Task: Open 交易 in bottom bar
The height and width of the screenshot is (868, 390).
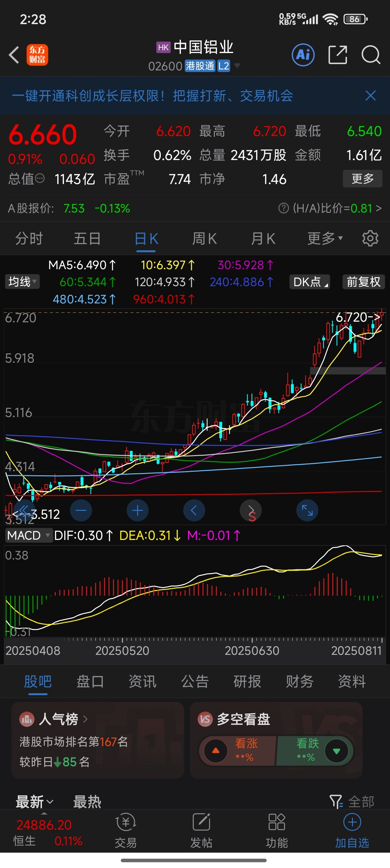Action: pyautogui.click(x=126, y=831)
